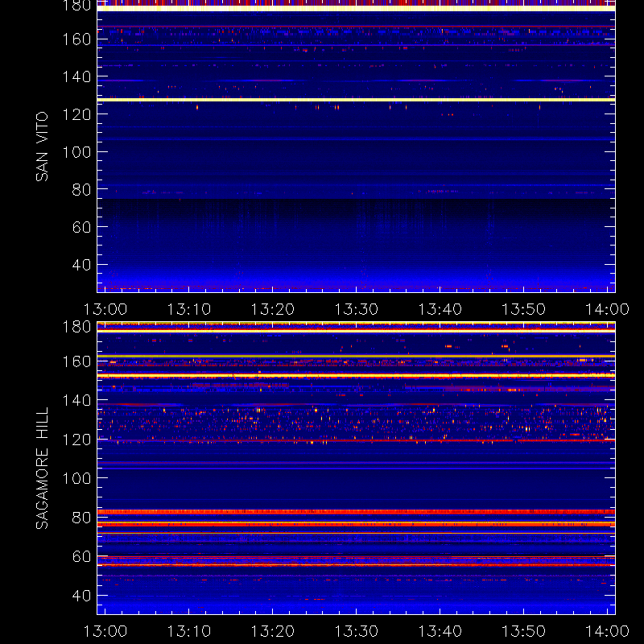Click 13:30 time label below Sagamore Hill plot
This screenshot has width=644, height=644.
tap(356, 631)
